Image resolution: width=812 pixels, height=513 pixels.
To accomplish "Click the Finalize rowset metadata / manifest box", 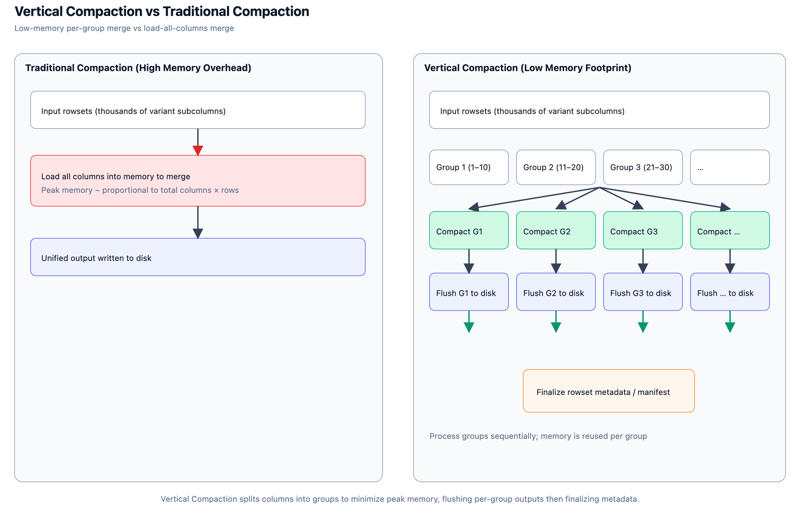I will (x=608, y=391).
